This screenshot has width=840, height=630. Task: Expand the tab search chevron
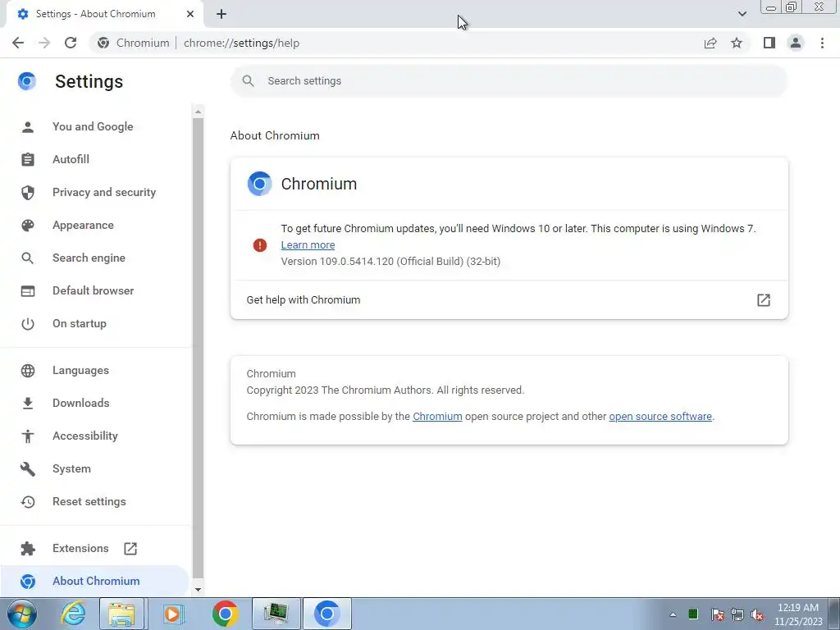pos(742,14)
